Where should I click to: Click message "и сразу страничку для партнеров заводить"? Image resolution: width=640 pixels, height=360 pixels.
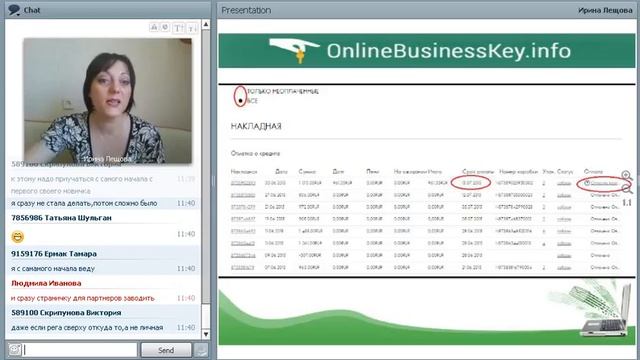pyautogui.click(x=83, y=298)
